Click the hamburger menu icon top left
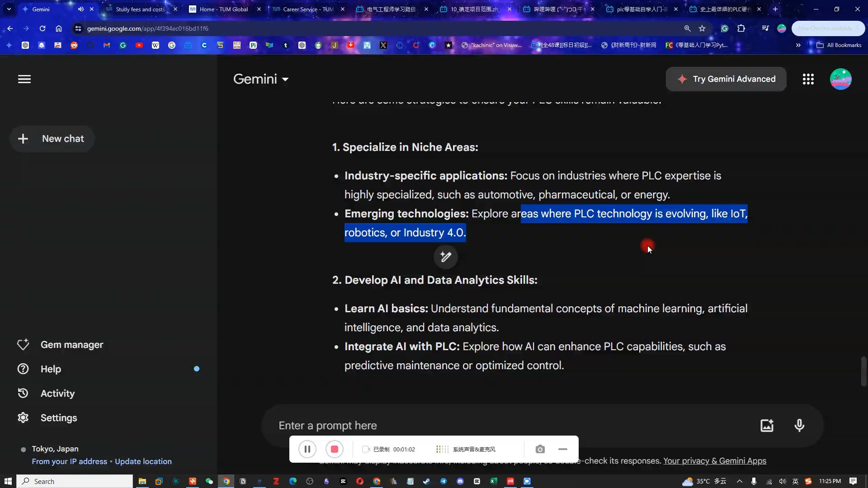The image size is (868, 488). click(24, 78)
